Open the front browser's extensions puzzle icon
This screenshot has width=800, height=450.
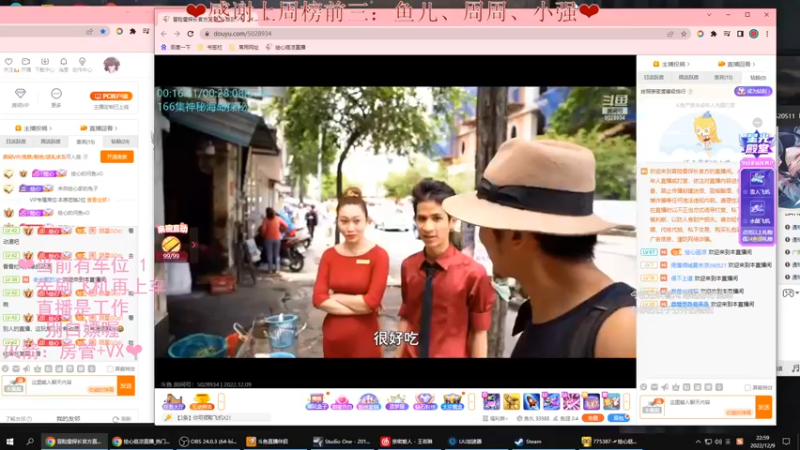click(713, 34)
